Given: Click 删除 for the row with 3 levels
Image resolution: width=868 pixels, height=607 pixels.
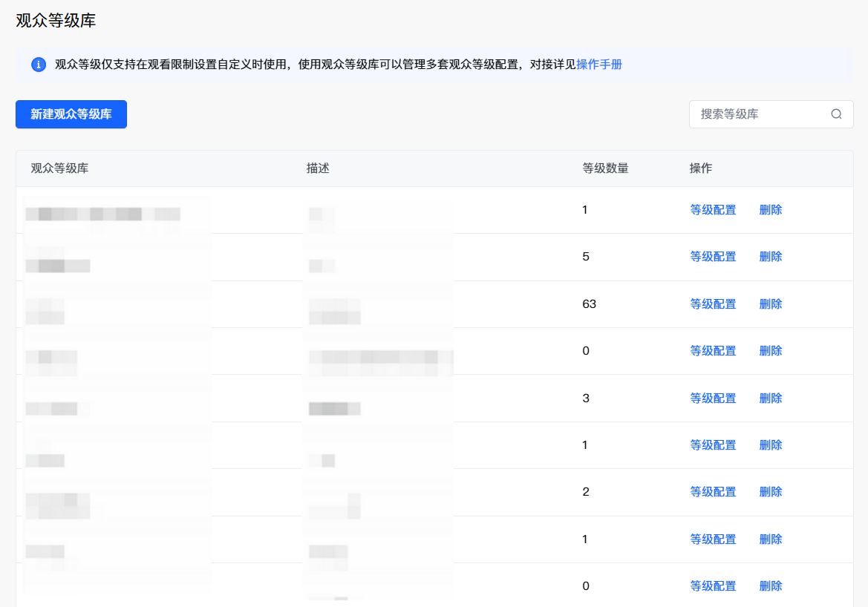Looking at the screenshot, I should (771, 398).
